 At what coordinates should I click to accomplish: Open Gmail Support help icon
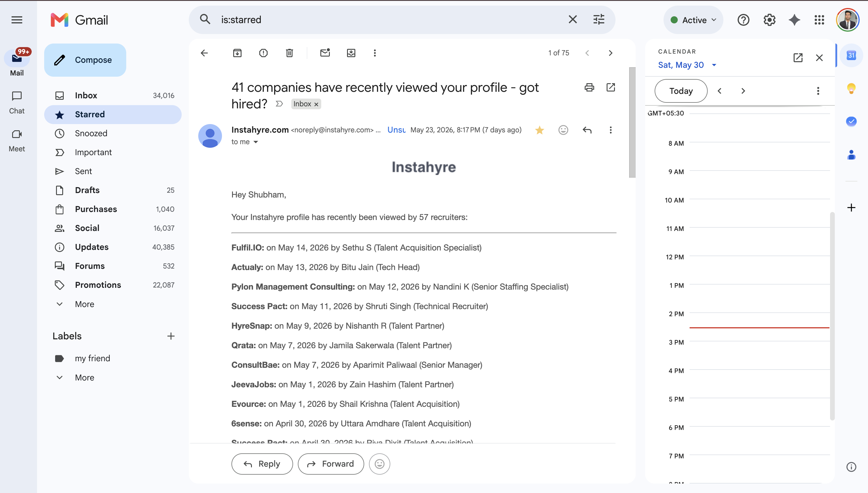(743, 20)
